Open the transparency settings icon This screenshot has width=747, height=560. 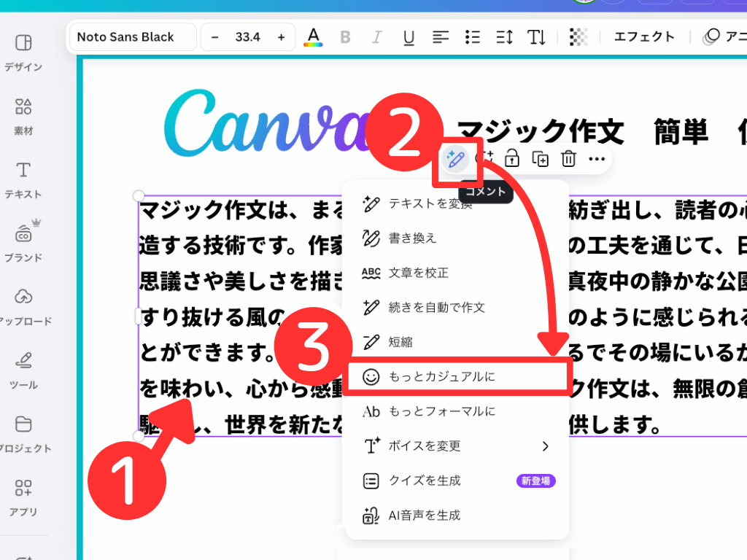pyautogui.click(x=578, y=36)
